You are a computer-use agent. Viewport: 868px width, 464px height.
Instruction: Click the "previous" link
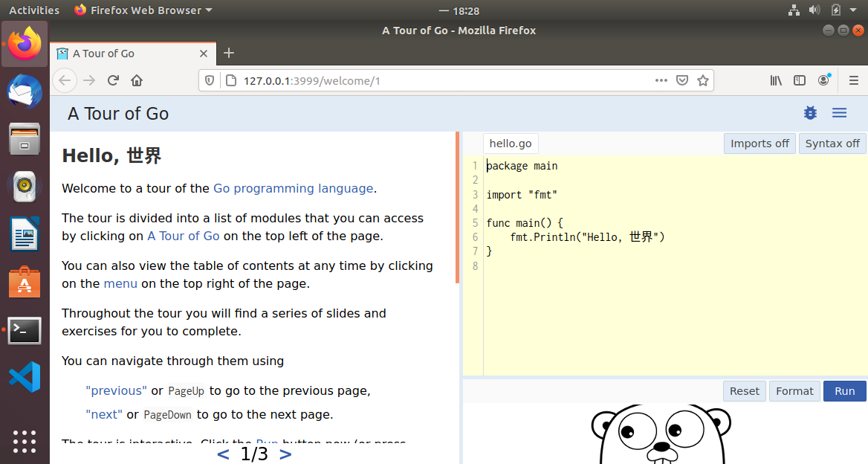pos(116,390)
